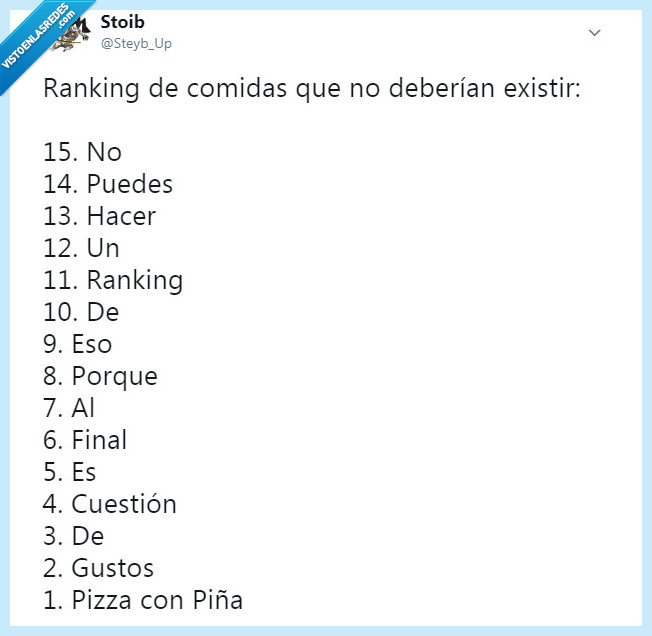
Task: Open the Stoib display name link
Action: (120, 22)
